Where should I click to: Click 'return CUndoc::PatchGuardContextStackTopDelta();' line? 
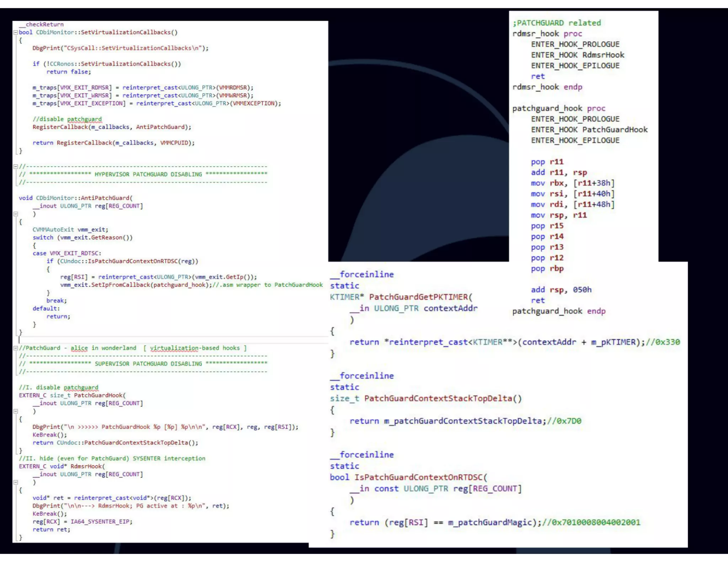tap(116, 443)
